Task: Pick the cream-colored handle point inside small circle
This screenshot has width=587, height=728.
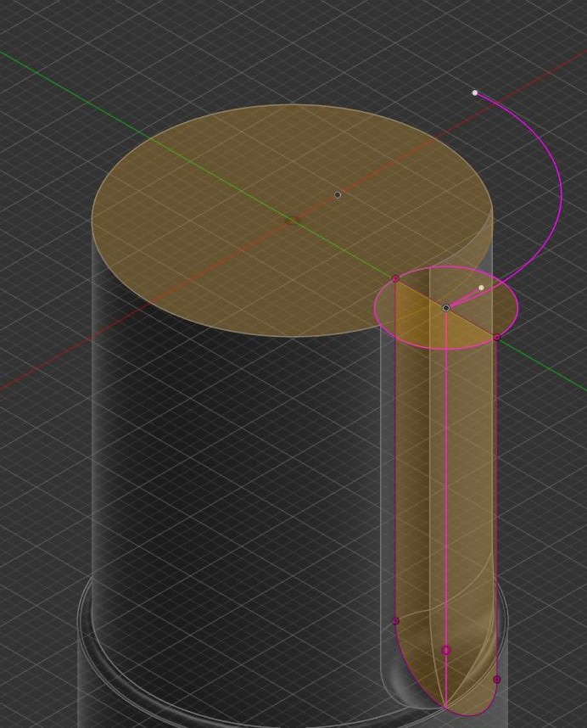Action: click(x=481, y=288)
